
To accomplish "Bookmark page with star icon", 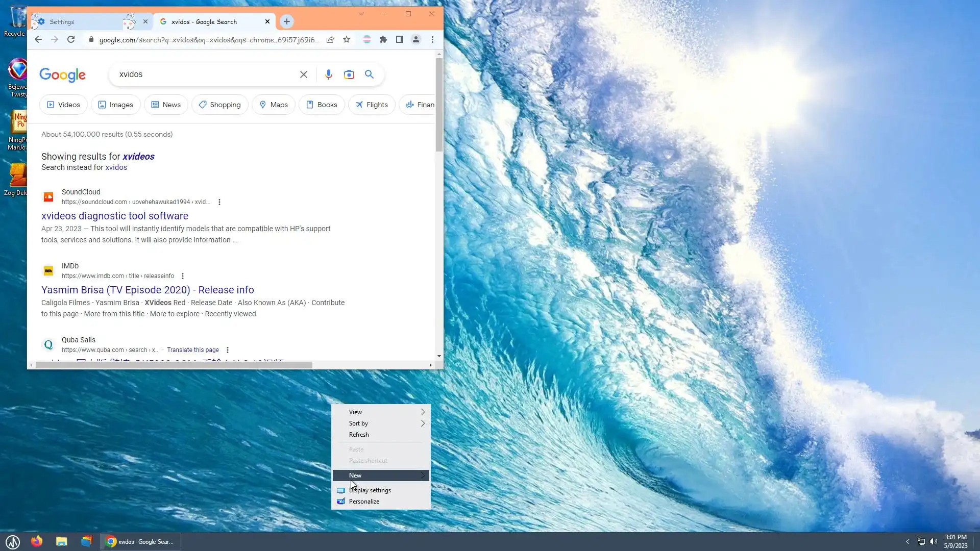I will 347,39.
